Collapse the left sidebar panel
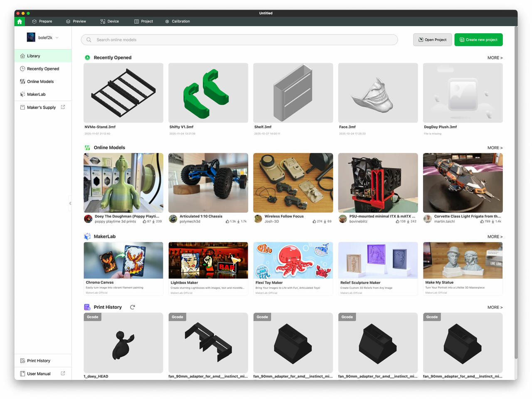Viewport: 532px width, 399px height. pyautogui.click(x=70, y=203)
